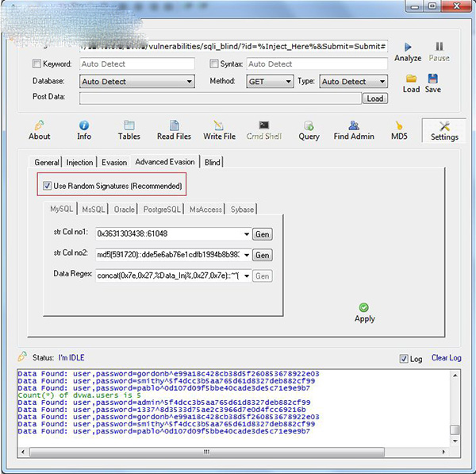Screen dimensions: 476x474
Task: Click the Analyze play icon
Action: point(408,48)
